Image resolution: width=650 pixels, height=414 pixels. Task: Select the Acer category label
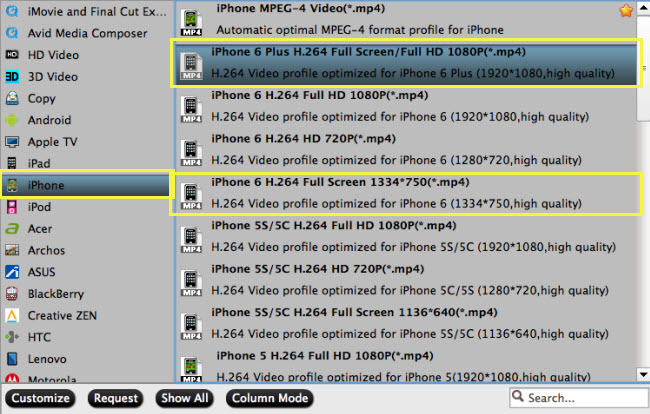(40, 229)
